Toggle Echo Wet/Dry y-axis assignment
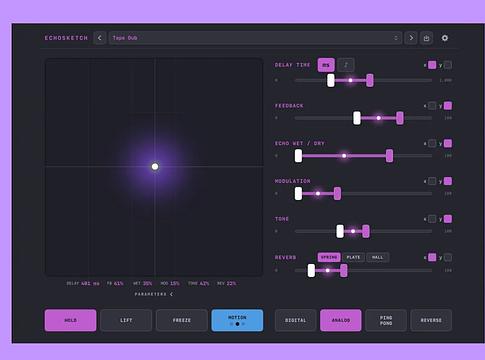 448,143
